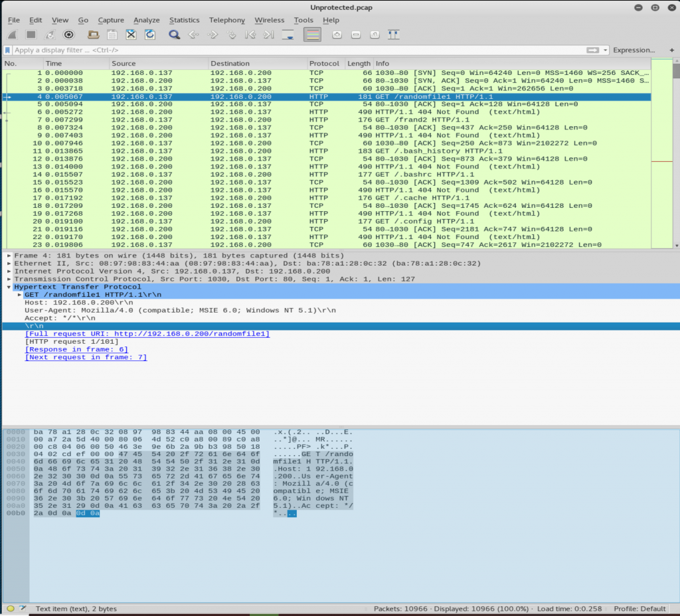Go forward in packet history
Viewport: 680px width, 616px height.
[212, 35]
